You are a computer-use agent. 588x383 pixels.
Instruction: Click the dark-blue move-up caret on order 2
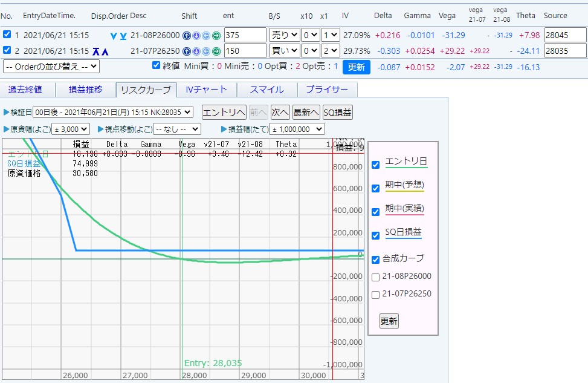point(105,52)
